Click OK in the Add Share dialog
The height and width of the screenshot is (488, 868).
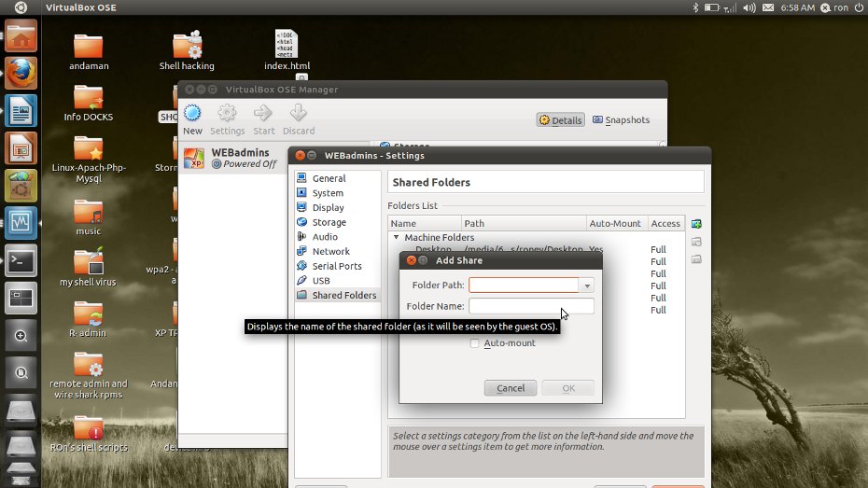568,388
